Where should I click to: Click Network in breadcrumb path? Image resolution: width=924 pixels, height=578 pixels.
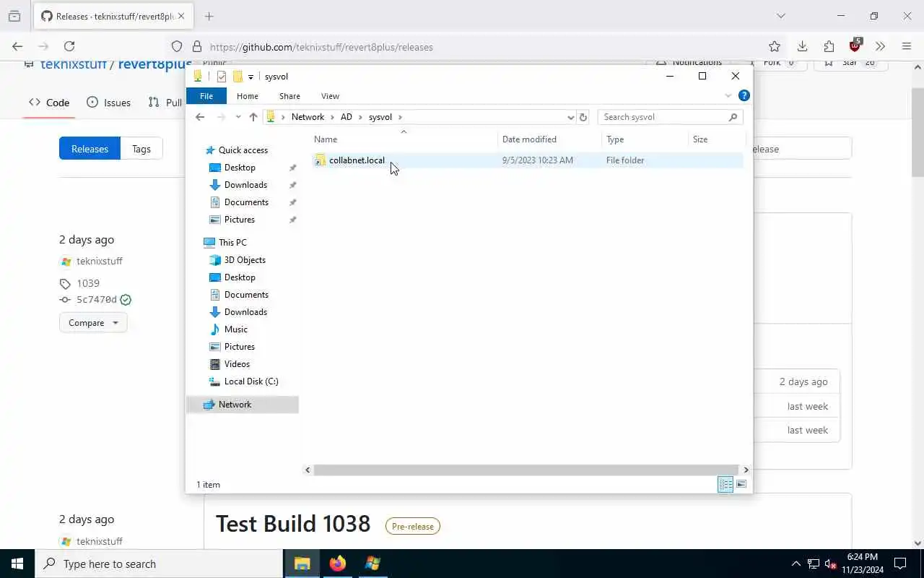pos(308,117)
